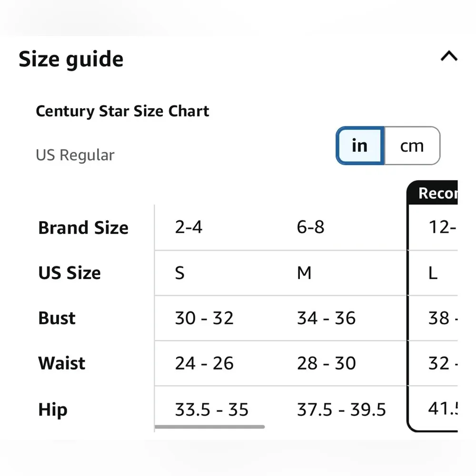
Task: Choose the S size cell
Action: click(179, 273)
